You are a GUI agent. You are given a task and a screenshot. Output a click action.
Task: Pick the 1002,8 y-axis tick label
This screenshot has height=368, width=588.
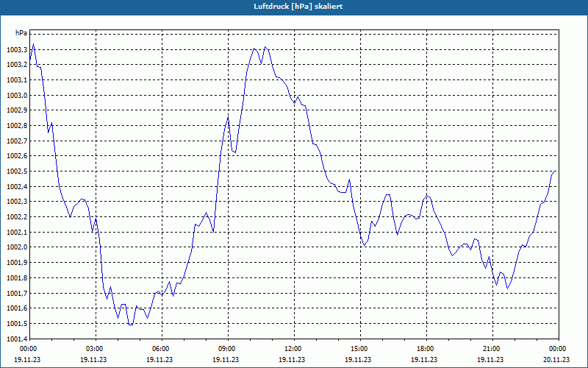[17, 126]
